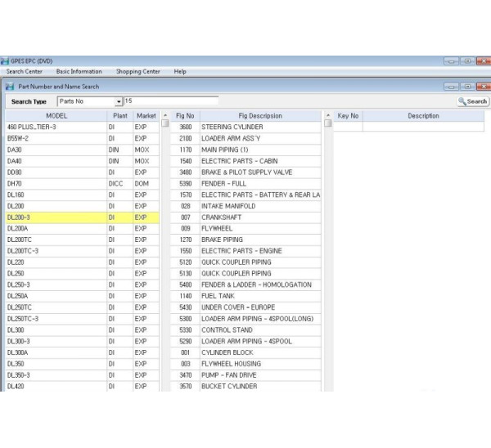491x448 pixels.
Task: Click the Search button with magnifier icon
Action: (473, 101)
